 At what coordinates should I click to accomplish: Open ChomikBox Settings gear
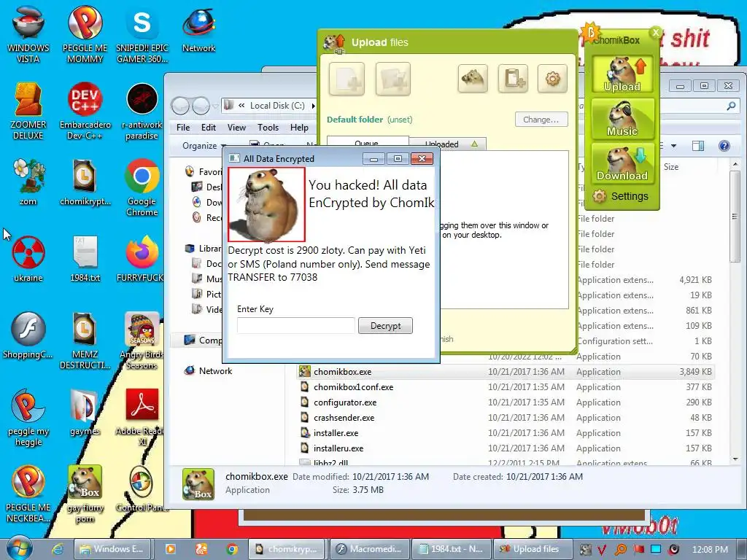click(x=620, y=196)
